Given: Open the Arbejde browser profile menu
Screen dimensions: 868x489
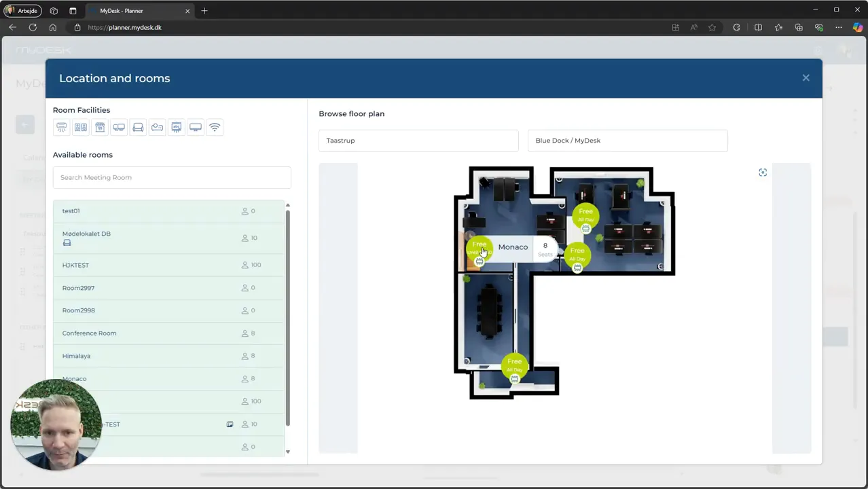Looking at the screenshot, I should pyautogui.click(x=22, y=11).
